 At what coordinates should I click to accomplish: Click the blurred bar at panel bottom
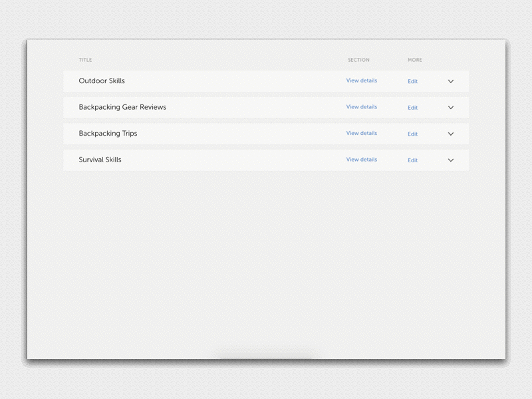tap(266, 352)
